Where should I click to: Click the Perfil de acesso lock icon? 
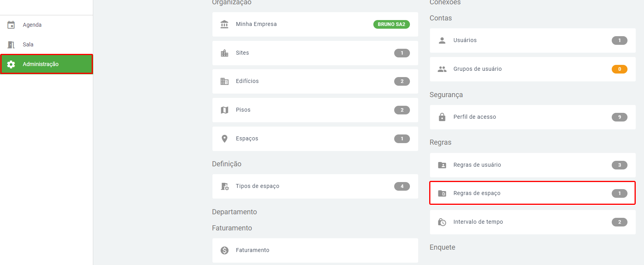coord(442,117)
